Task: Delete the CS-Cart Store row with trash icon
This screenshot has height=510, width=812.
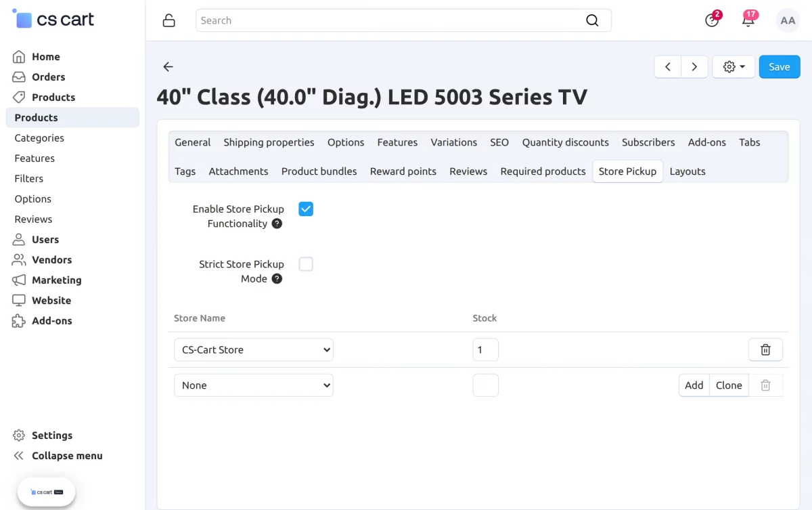Action: 765,349
